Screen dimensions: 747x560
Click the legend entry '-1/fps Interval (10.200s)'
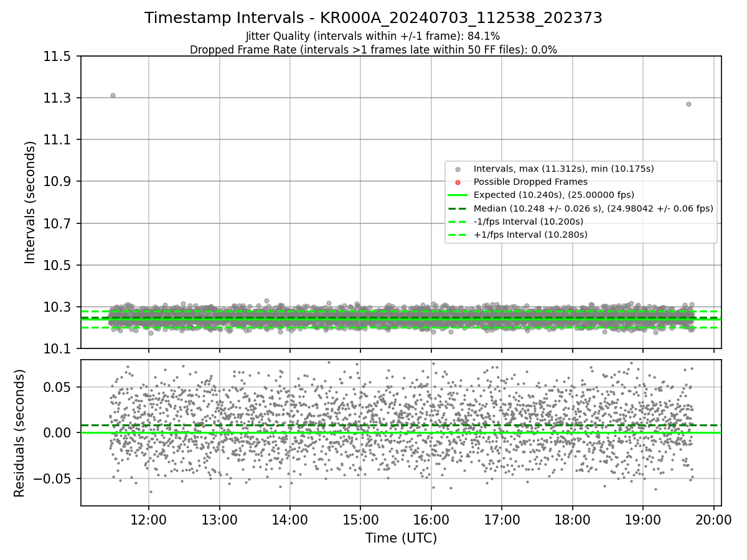(x=529, y=222)
